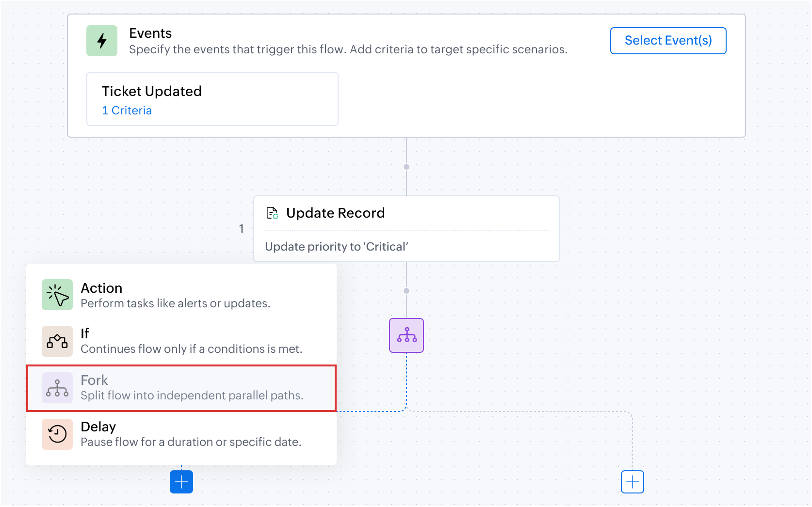Open the Update Record step title
This screenshot has height=507, width=812.
point(335,213)
